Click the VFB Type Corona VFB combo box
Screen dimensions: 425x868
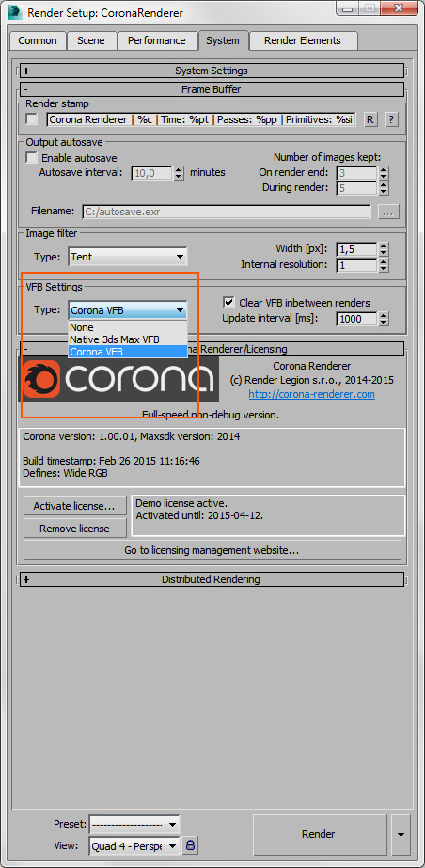click(128, 310)
